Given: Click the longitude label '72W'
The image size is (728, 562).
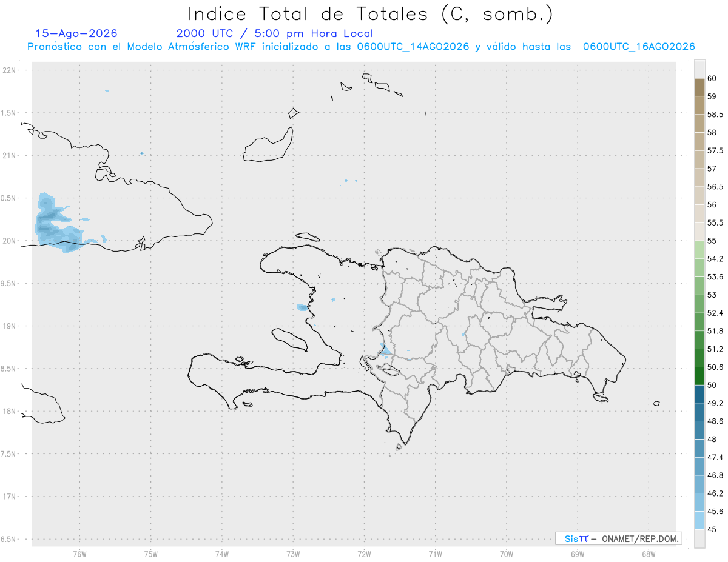Looking at the screenshot, I should [x=364, y=554].
